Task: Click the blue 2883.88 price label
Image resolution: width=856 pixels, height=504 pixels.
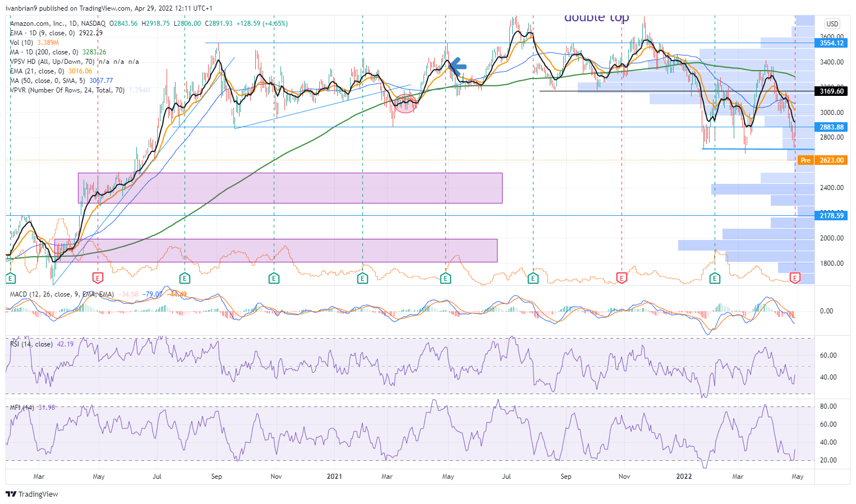Action: click(x=831, y=127)
